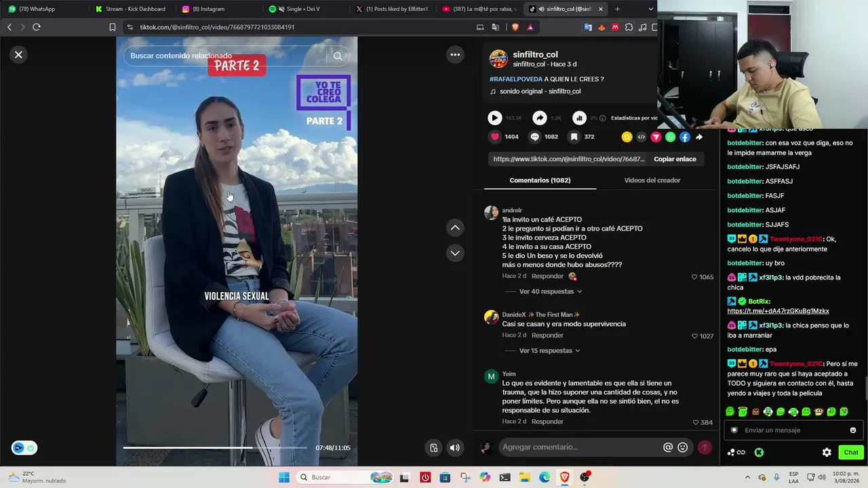Click the #RAFAELPOVEDA hashtag
The height and width of the screenshot is (488, 868).
(x=516, y=79)
